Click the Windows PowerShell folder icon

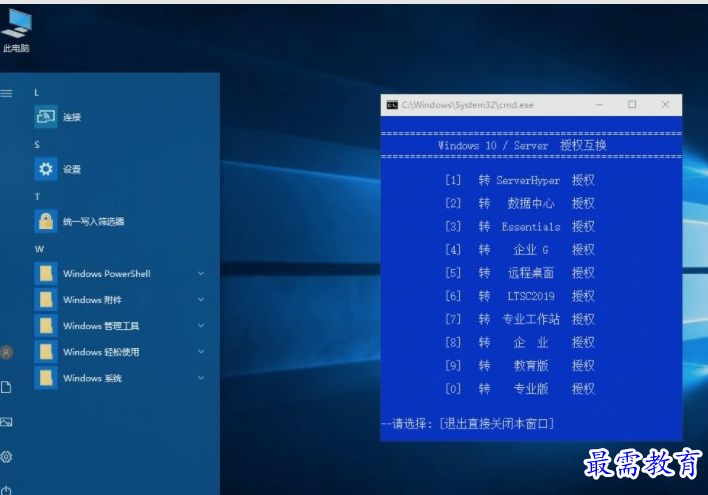tap(46, 273)
